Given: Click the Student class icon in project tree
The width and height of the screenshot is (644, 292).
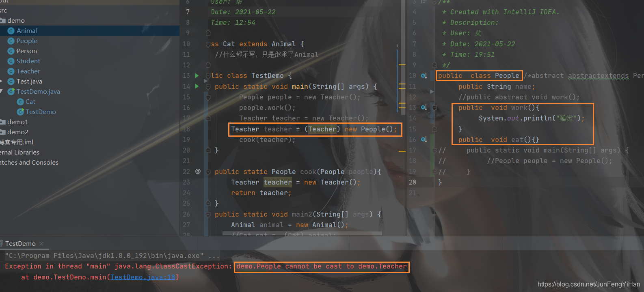Looking at the screenshot, I should point(11,61).
